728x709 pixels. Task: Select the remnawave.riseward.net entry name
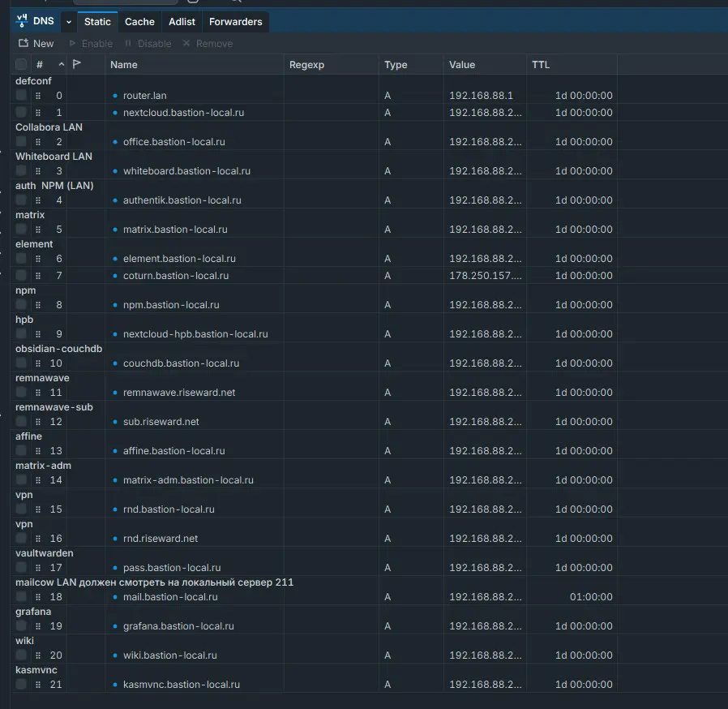tap(178, 393)
